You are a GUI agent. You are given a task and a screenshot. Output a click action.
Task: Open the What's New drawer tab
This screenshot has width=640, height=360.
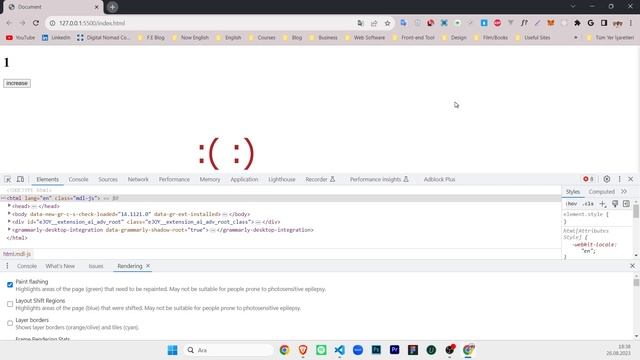[60, 266]
